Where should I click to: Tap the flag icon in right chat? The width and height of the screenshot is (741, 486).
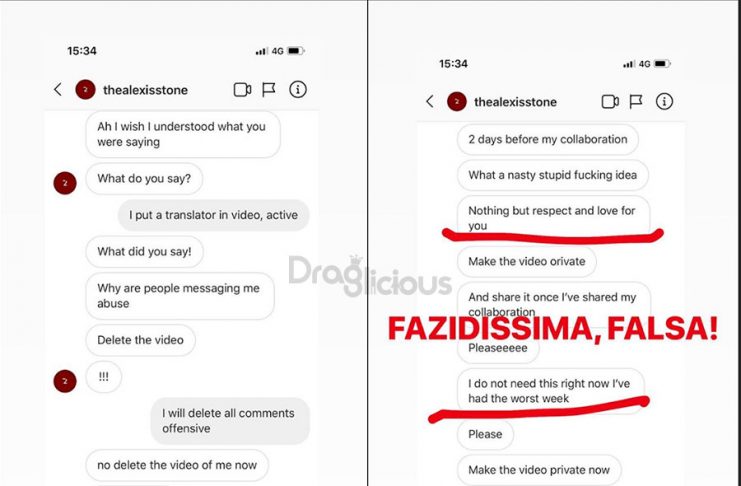point(636,101)
